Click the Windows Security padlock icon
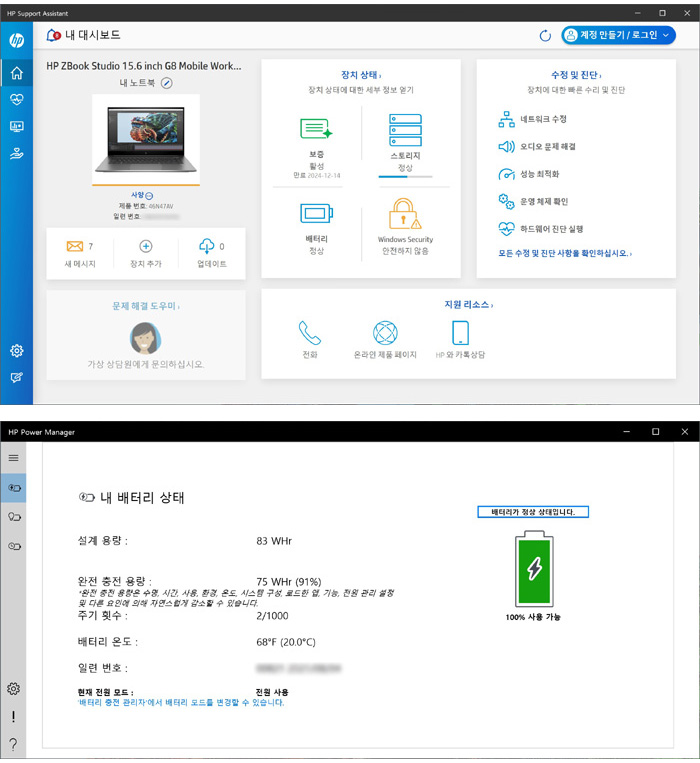Viewport: 700px width, 763px height. pos(405,214)
